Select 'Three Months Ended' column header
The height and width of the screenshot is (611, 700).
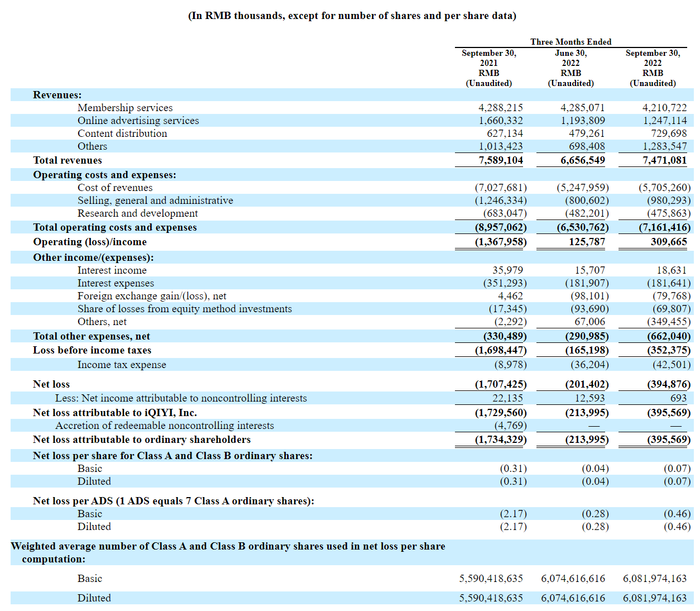(571, 42)
